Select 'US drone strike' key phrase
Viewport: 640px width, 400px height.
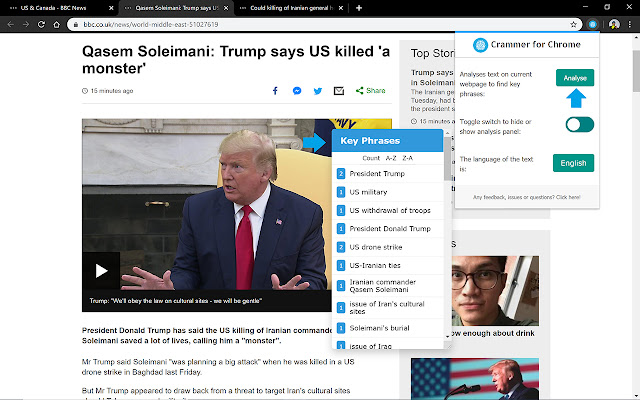coord(376,247)
